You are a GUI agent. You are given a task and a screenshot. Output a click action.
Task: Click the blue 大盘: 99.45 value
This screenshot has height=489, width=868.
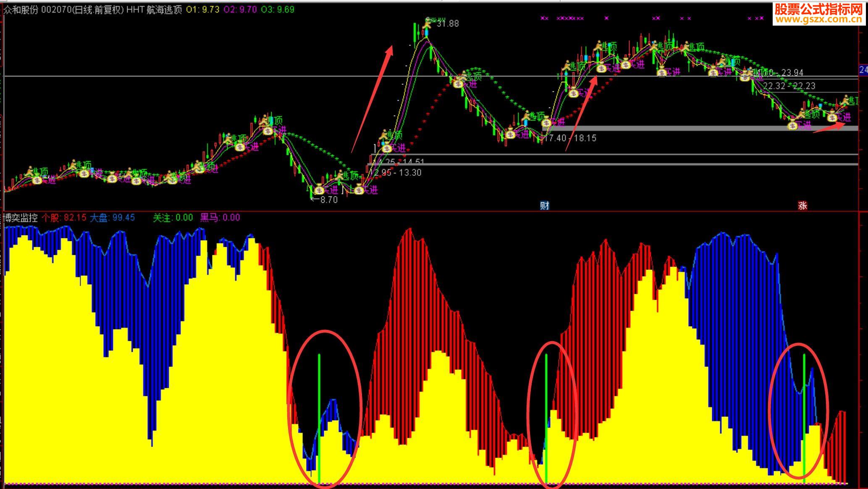[x=113, y=217]
